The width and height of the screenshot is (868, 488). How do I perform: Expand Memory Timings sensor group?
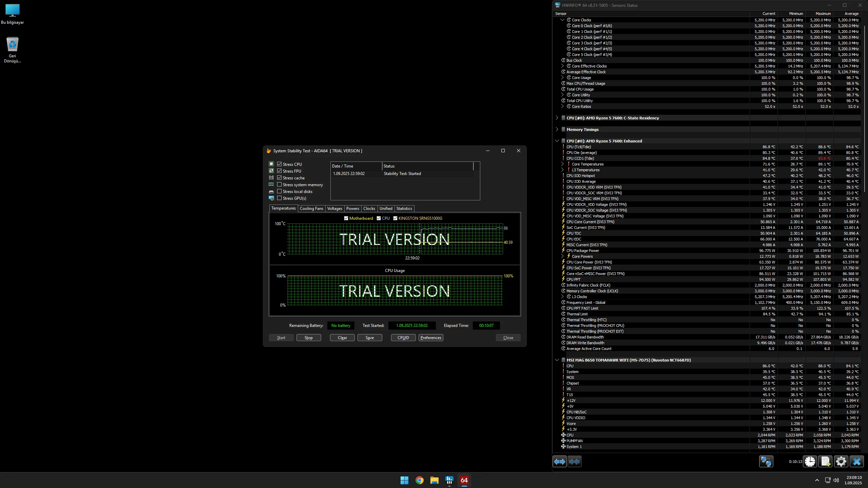click(557, 130)
